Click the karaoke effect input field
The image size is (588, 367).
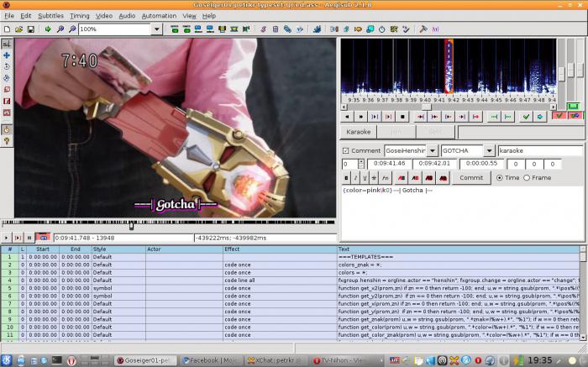pyautogui.click(x=540, y=150)
